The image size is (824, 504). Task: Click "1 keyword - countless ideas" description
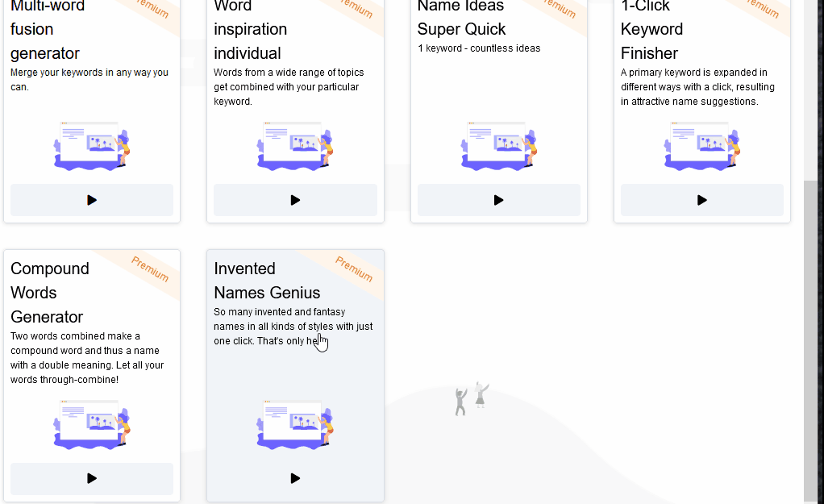pos(479,48)
